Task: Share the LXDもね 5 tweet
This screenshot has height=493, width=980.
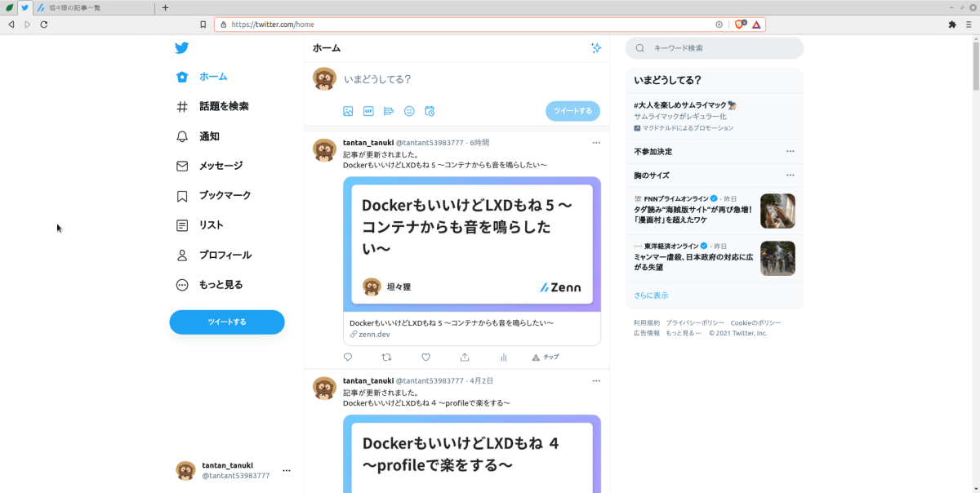Action: (x=465, y=357)
